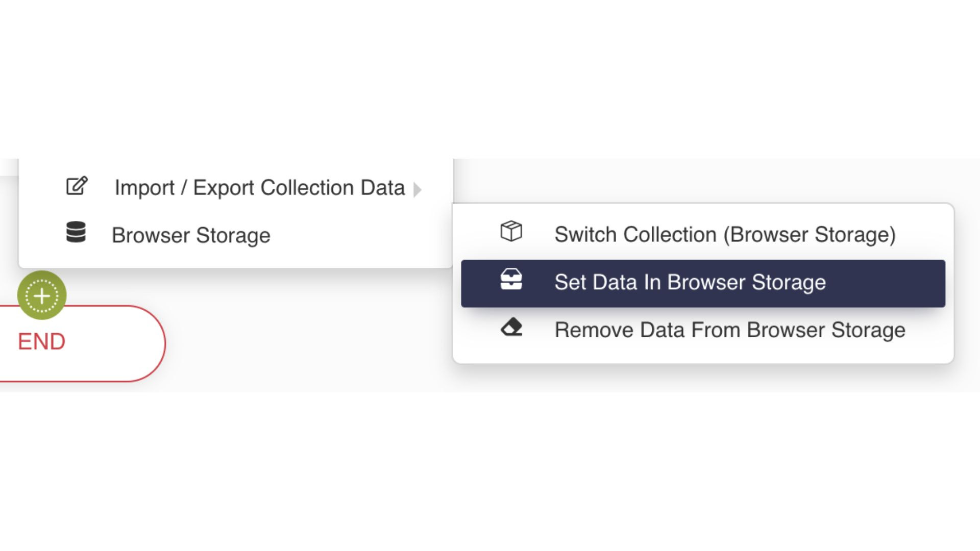The height and width of the screenshot is (551, 980).
Task: Click the red END node
Action: 82,343
